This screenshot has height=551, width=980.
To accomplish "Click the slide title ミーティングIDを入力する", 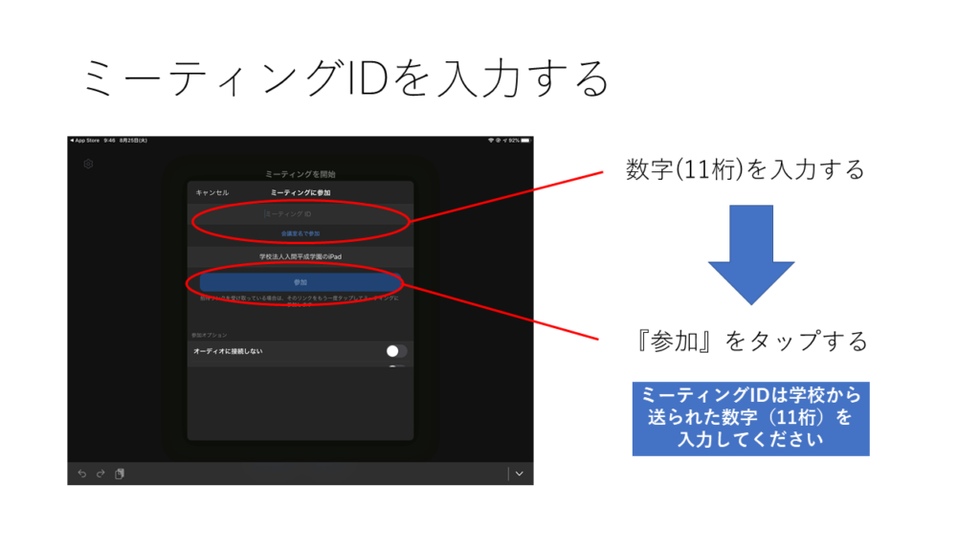I will coord(346,78).
